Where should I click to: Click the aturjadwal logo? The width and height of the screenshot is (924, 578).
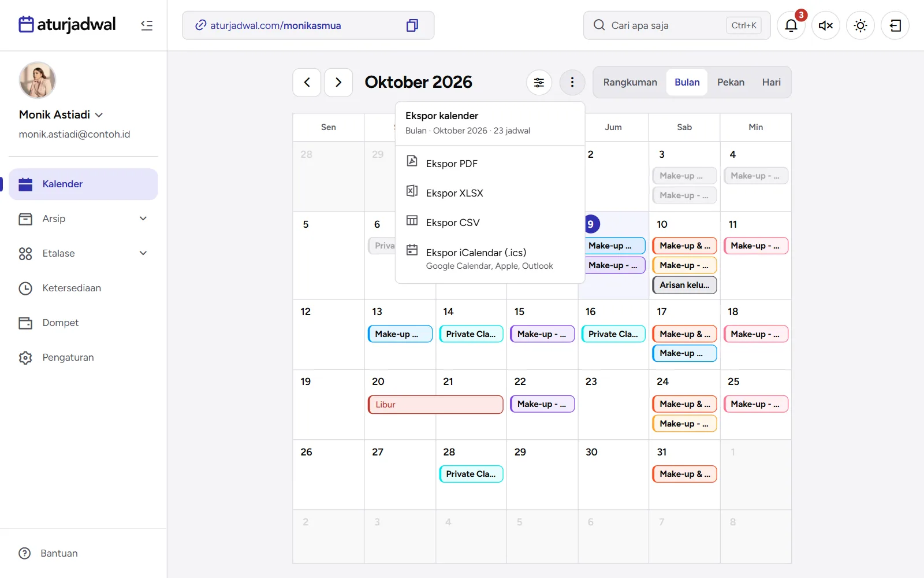[x=67, y=24]
